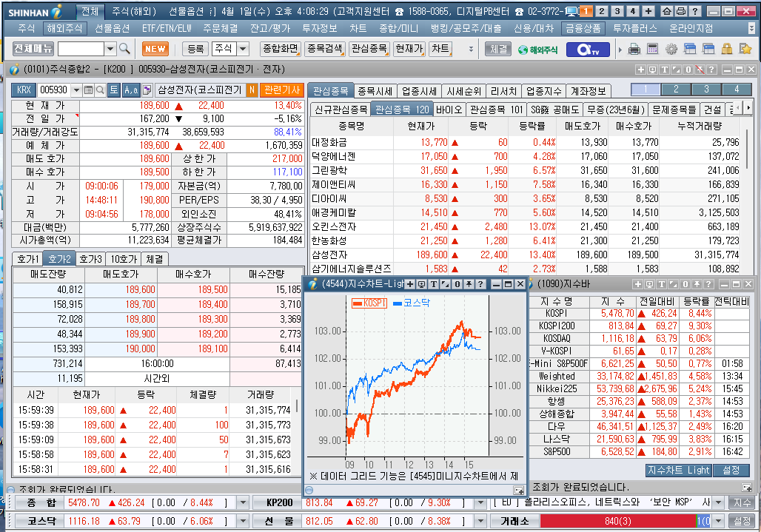Click plus icon in 0101 주식종합2 title bar
Screen dimensions: 761x532
(x=640, y=70)
